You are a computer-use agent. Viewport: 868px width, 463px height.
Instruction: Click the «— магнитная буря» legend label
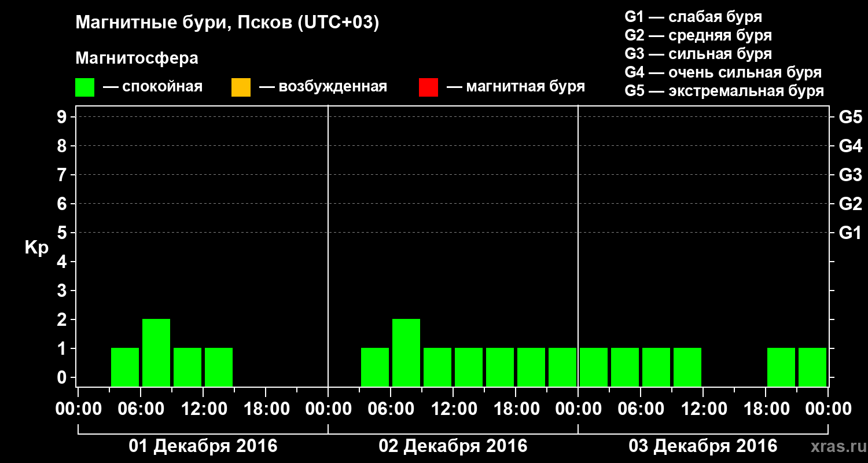(516, 87)
